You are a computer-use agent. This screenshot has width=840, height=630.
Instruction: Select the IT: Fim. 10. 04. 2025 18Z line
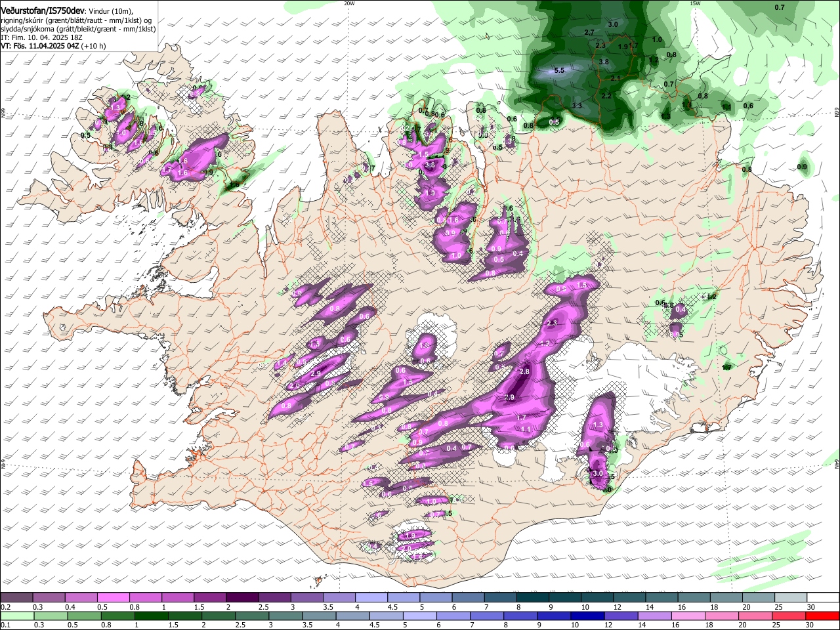tap(41, 37)
